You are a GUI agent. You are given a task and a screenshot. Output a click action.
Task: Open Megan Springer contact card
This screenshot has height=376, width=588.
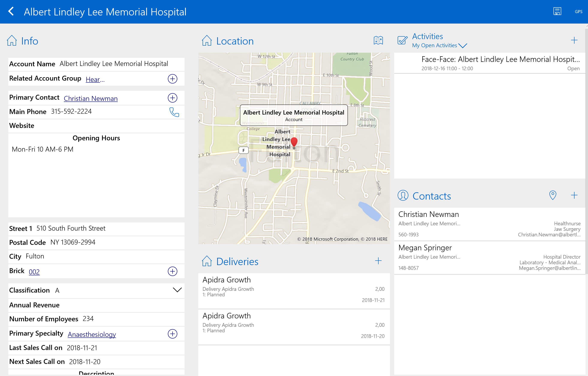pyautogui.click(x=490, y=258)
